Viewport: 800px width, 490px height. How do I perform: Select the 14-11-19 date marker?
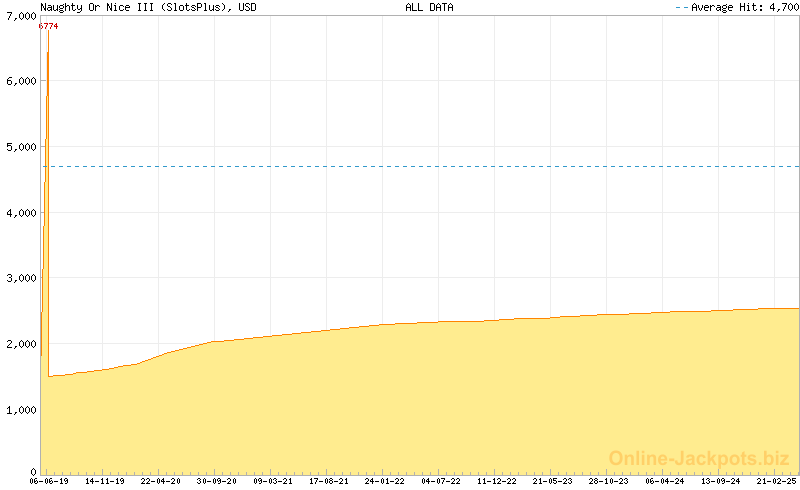[x=105, y=481]
